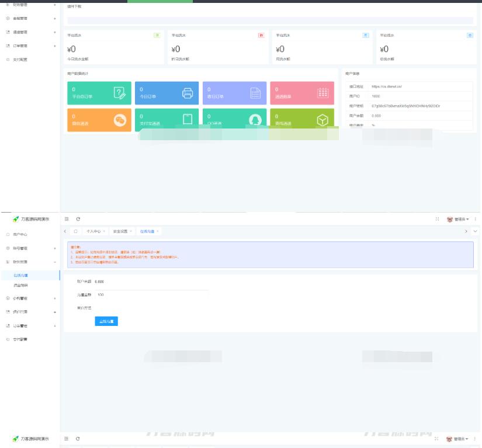
Task: Switch to the 个人中心 tab
Action: (x=93, y=231)
